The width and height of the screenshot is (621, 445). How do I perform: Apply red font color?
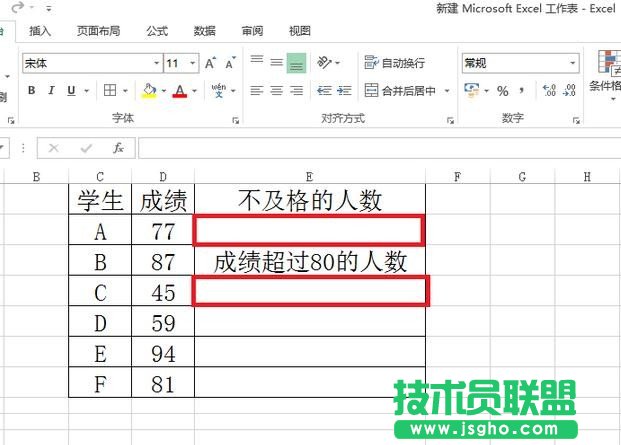(180, 91)
